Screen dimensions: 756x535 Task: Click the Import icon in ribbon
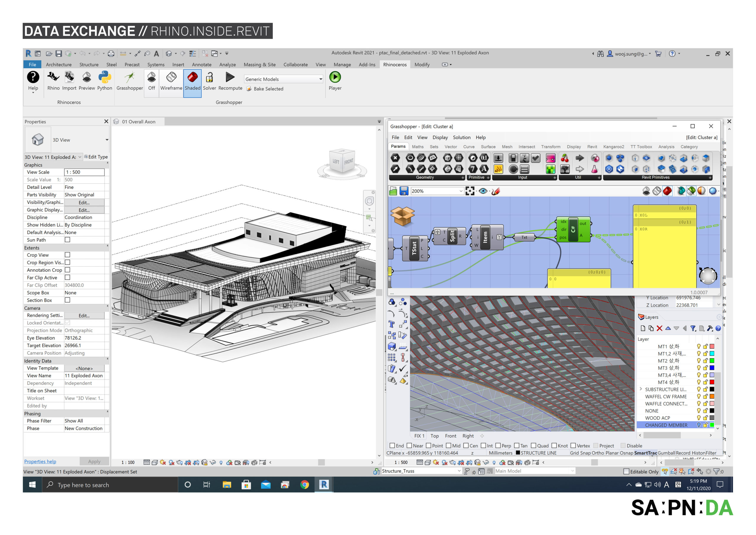(69, 81)
